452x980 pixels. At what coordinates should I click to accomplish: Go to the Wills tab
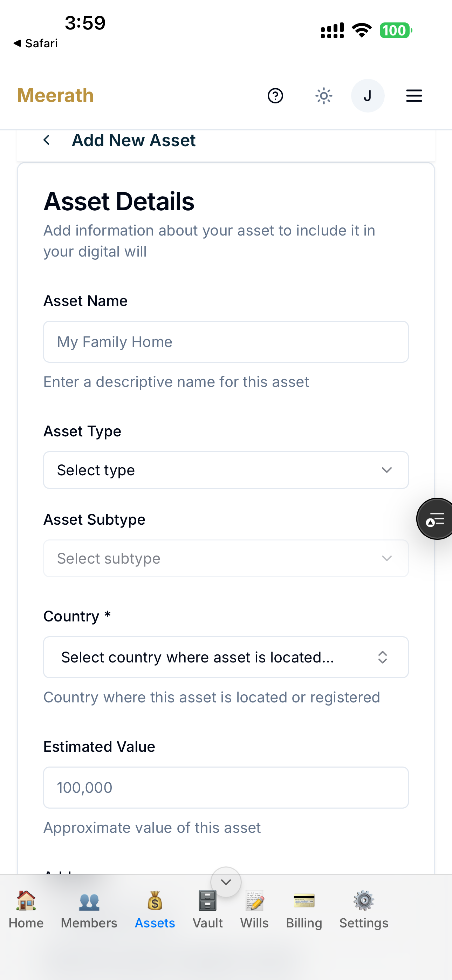pos(254,910)
